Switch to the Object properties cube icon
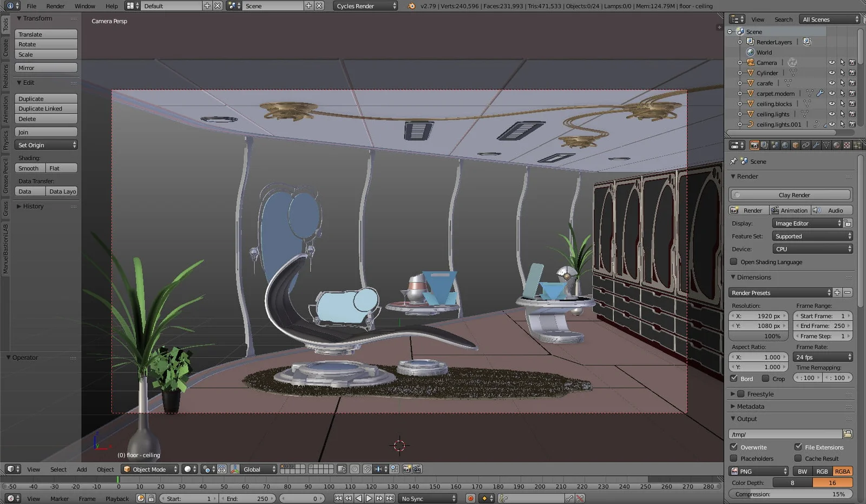 point(796,145)
